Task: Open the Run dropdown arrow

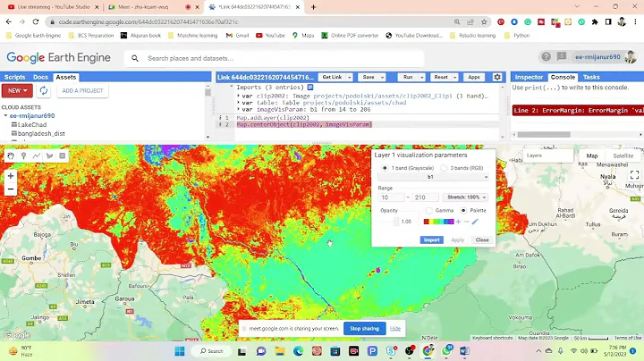Action: 422,77
